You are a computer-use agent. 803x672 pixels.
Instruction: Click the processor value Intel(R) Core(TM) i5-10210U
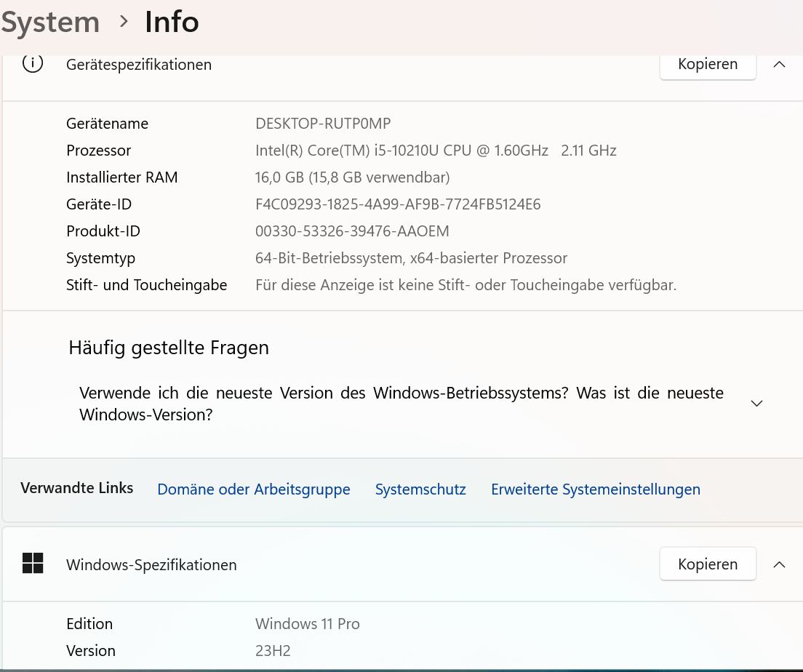click(x=436, y=151)
